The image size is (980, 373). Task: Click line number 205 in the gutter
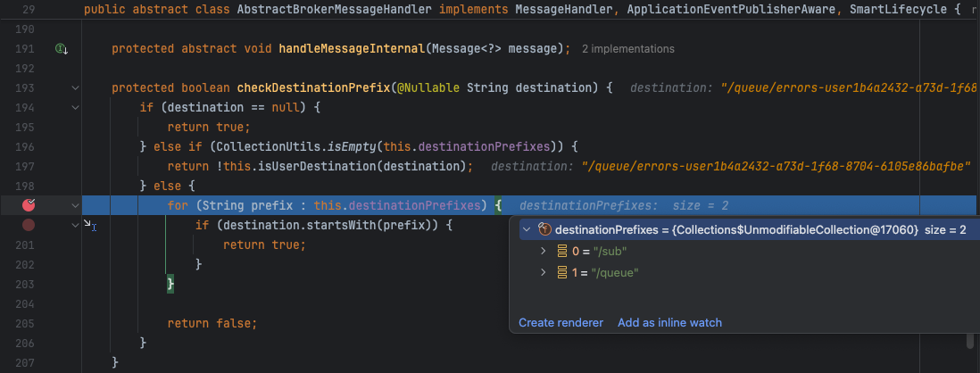tap(23, 323)
